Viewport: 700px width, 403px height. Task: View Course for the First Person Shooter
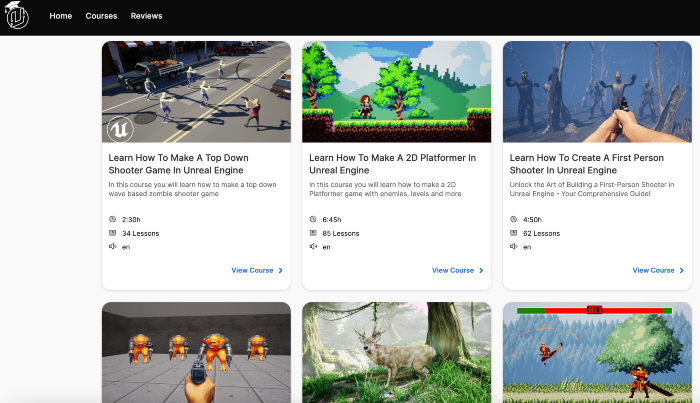pyautogui.click(x=658, y=270)
